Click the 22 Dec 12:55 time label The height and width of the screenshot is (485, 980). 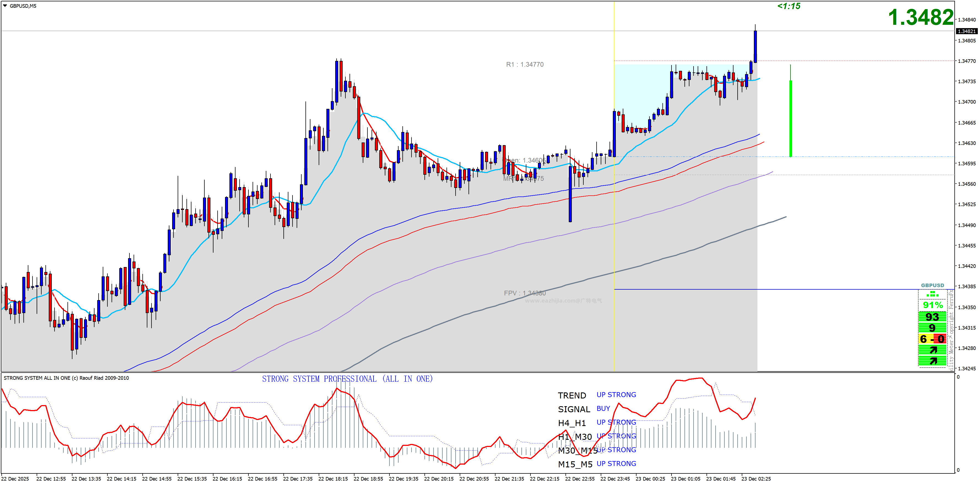pyautogui.click(x=51, y=479)
